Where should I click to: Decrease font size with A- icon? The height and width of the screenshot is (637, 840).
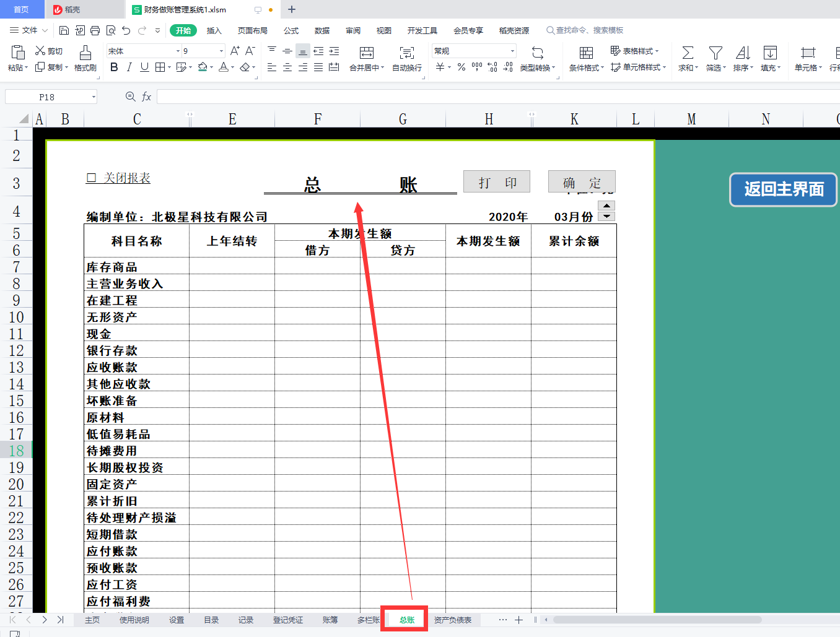coord(250,51)
